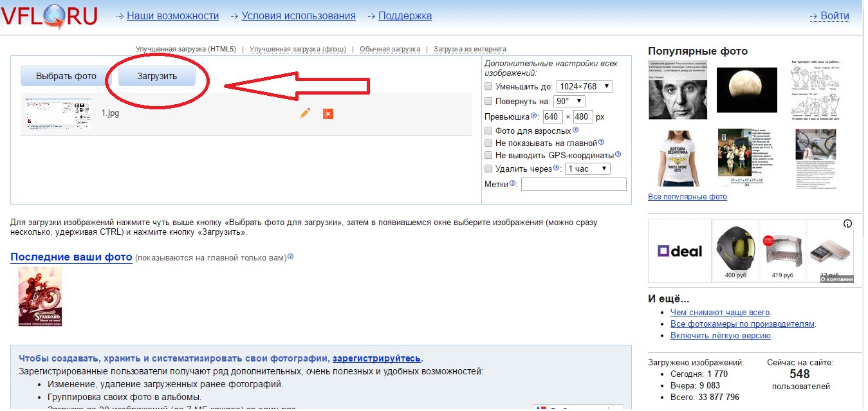This screenshot has height=411, width=868.
Task: Edit 1.jpg with the pencil icon
Action: pos(305,113)
